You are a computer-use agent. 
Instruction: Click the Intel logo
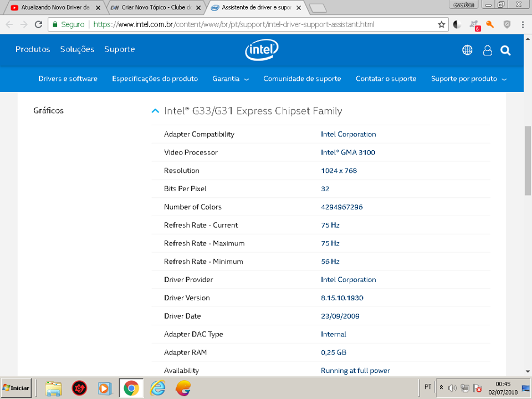pos(262,50)
